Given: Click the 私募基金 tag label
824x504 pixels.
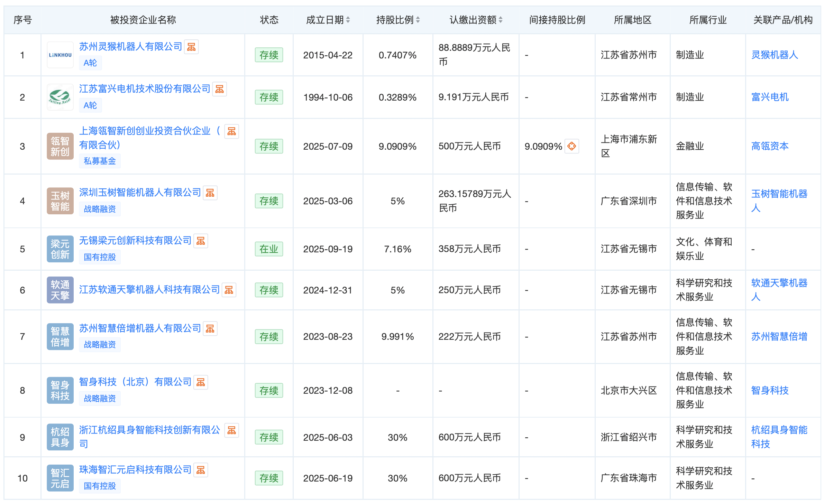Looking at the screenshot, I should 100,161.
